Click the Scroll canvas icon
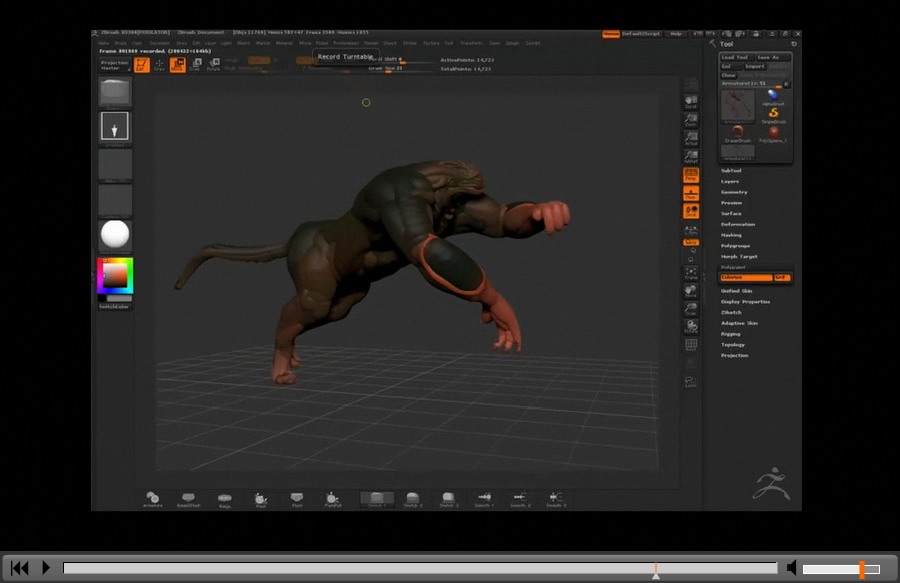Image resolution: width=900 pixels, height=583 pixels. click(690, 102)
